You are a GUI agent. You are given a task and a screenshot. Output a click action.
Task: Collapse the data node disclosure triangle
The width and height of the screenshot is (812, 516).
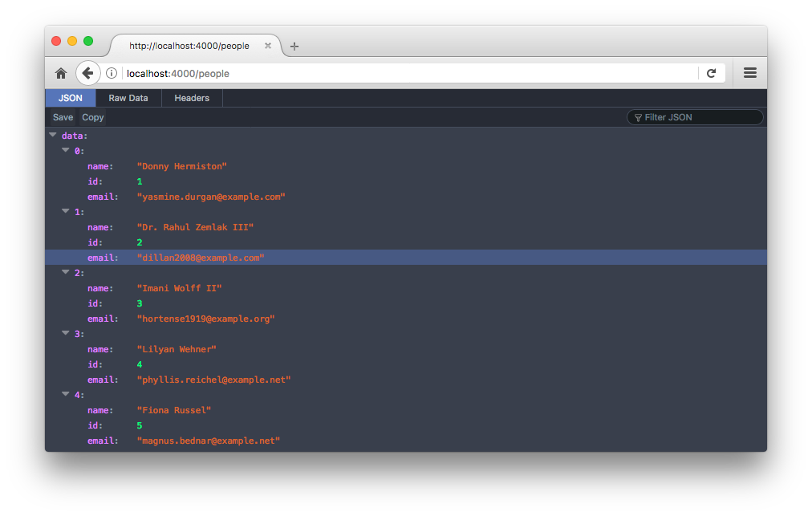[54, 135]
